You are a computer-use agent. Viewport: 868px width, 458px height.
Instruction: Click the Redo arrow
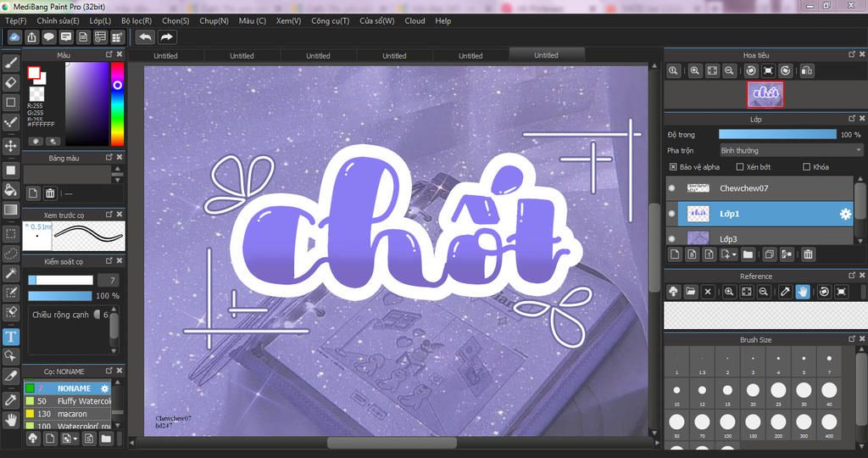pos(166,37)
